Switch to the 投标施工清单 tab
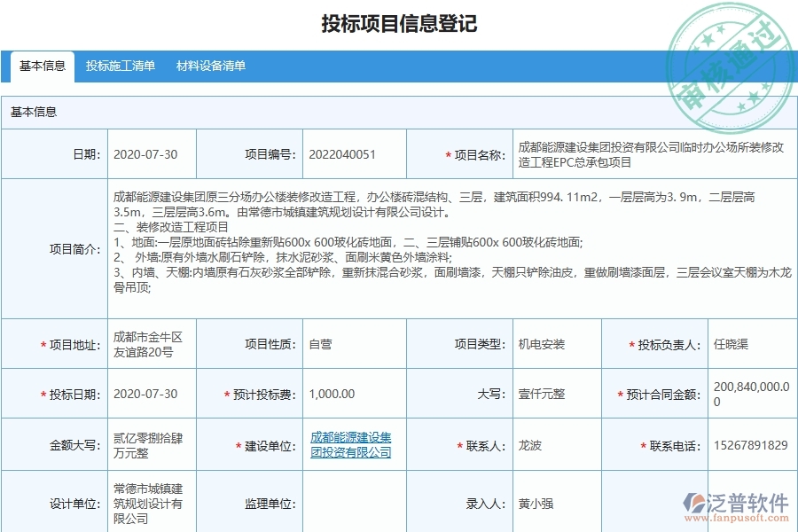Image resolution: width=798 pixels, height=532 pixels. [x=121, y=65]
